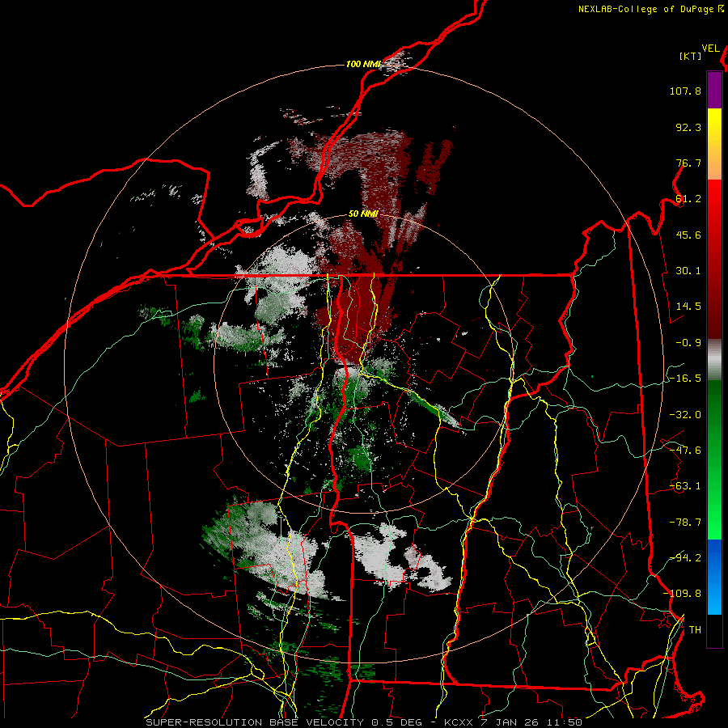
Task: Click the NEXLAB-College of DuPage label
Action: tap(647, 9)
